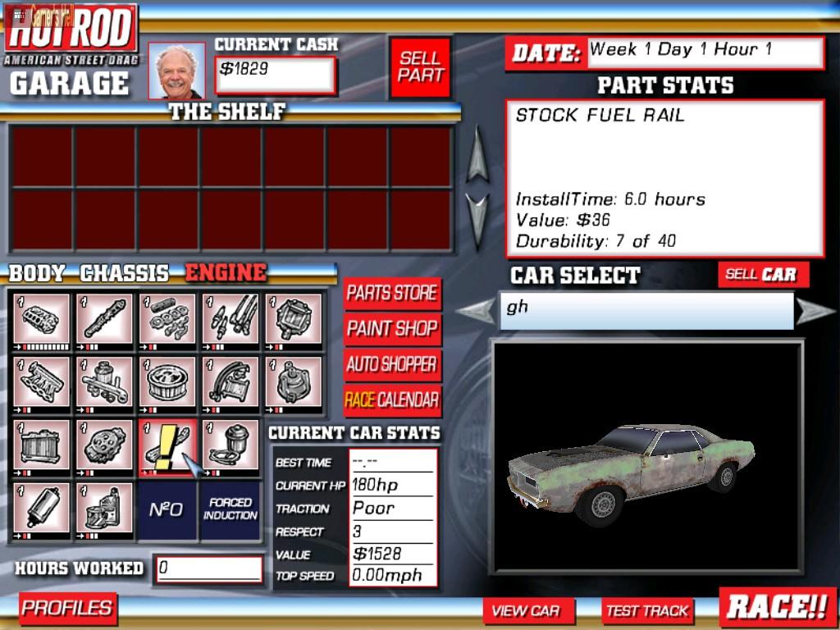Click the TOP SPEED label
840x630 pixels.
pyautogui.click(x=305, y=577)
